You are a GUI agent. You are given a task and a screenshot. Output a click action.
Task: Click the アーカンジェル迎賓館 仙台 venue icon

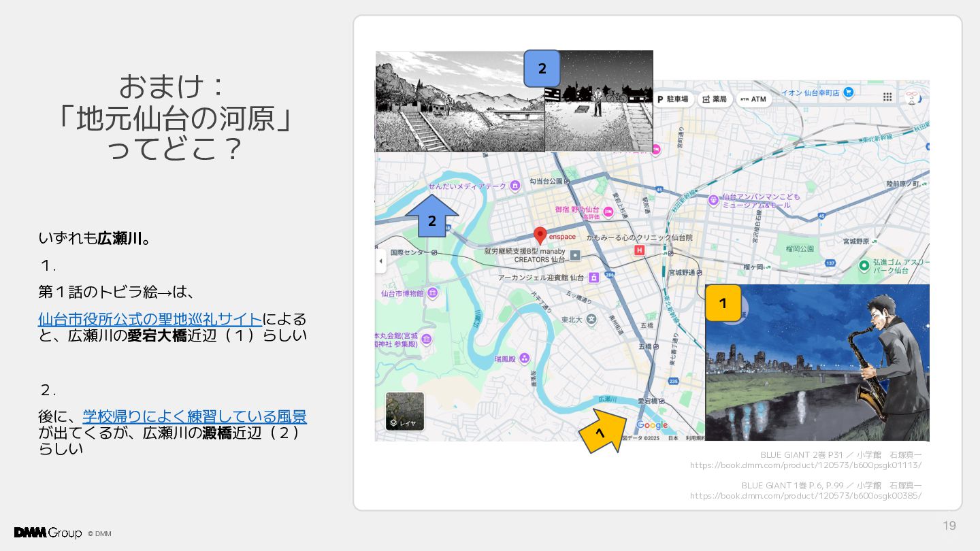coord(593,278)
